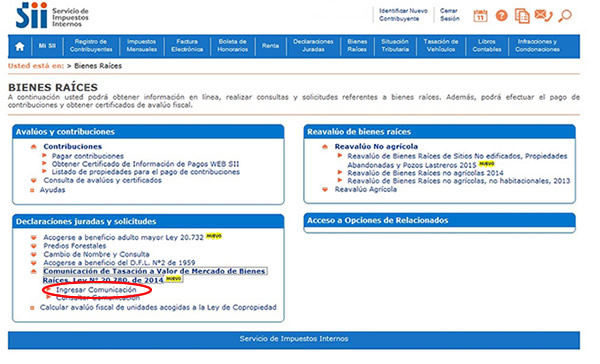Viewport: 600px width, 364px height.
Task: Open Situación Tributaria menu
Action: [x=395, y=46]
